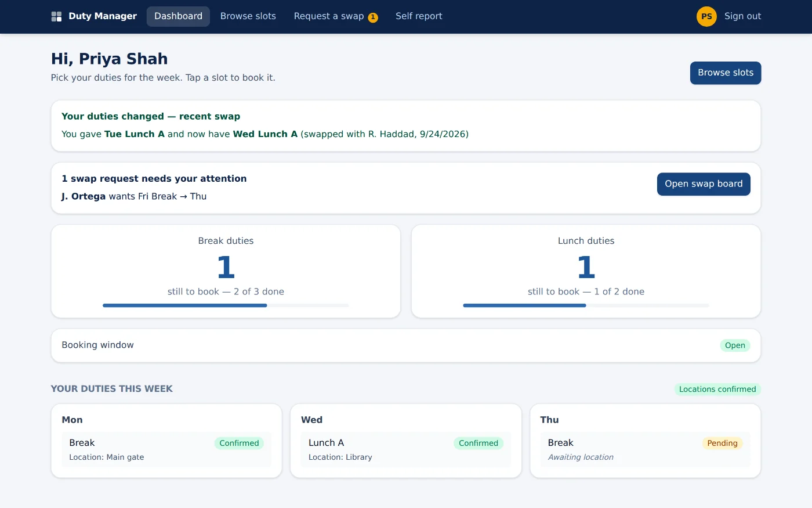Click the Locations confirmed badge
The width and height of the screenshot is (812, 508).
click(717, 389)
